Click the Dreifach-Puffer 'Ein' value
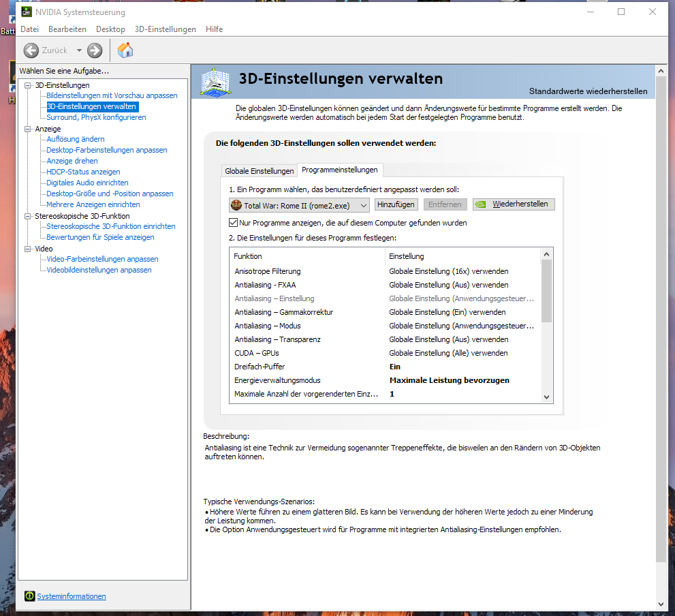The height and width of the screenshot is (616, 675). [x=395, y=367]
